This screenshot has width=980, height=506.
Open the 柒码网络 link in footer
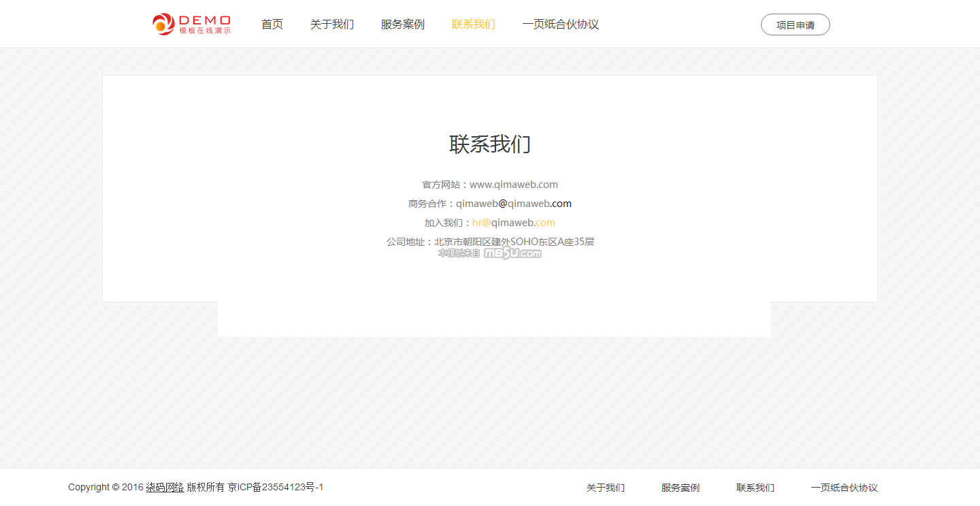pos(165,488)
